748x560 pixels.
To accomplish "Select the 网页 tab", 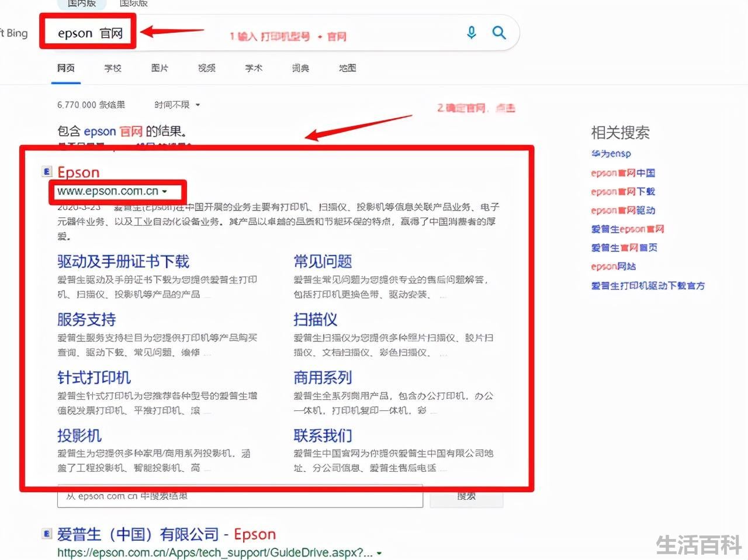I will pyautogui.click(x=66, y=68).
